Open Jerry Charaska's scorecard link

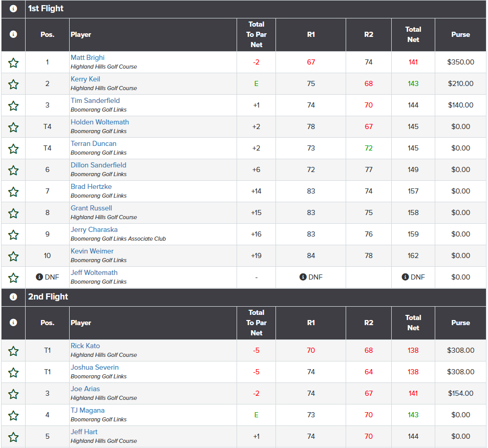coord(94,229)
